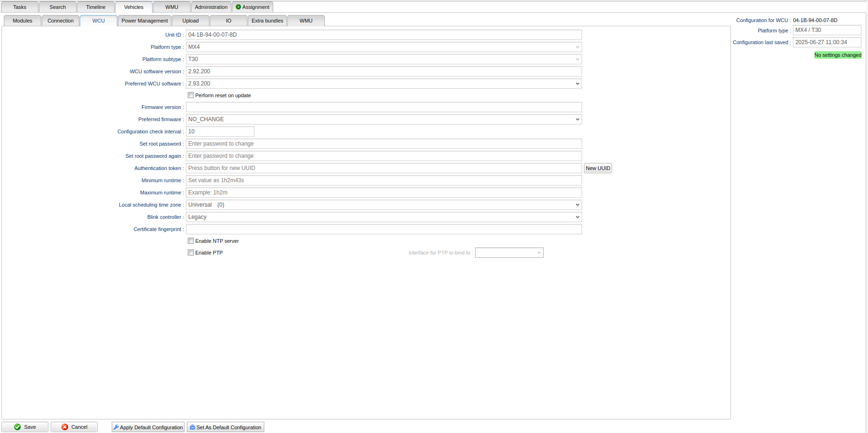Click into the Minimum runtime field
The image size is (868, 433).
384,180
